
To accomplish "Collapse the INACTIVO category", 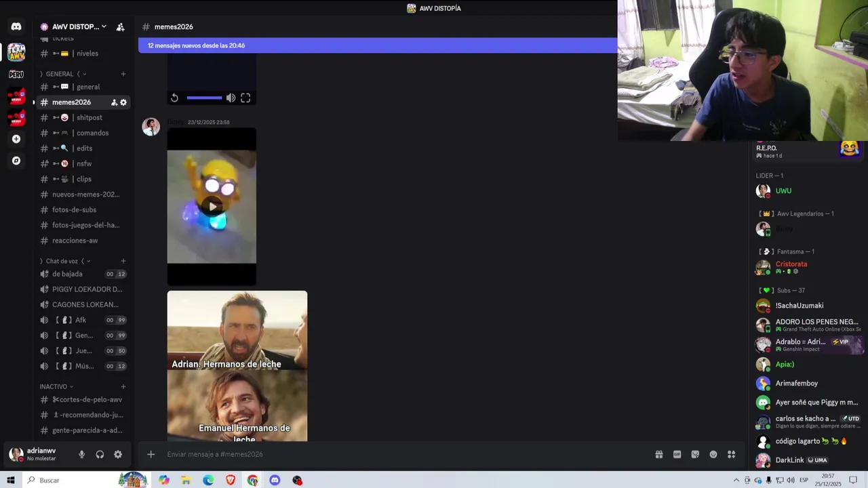I will (56, 386).
